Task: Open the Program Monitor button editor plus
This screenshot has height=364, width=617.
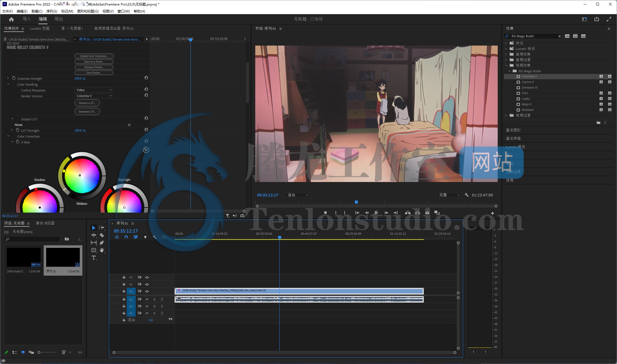Action: click(492, 213)
